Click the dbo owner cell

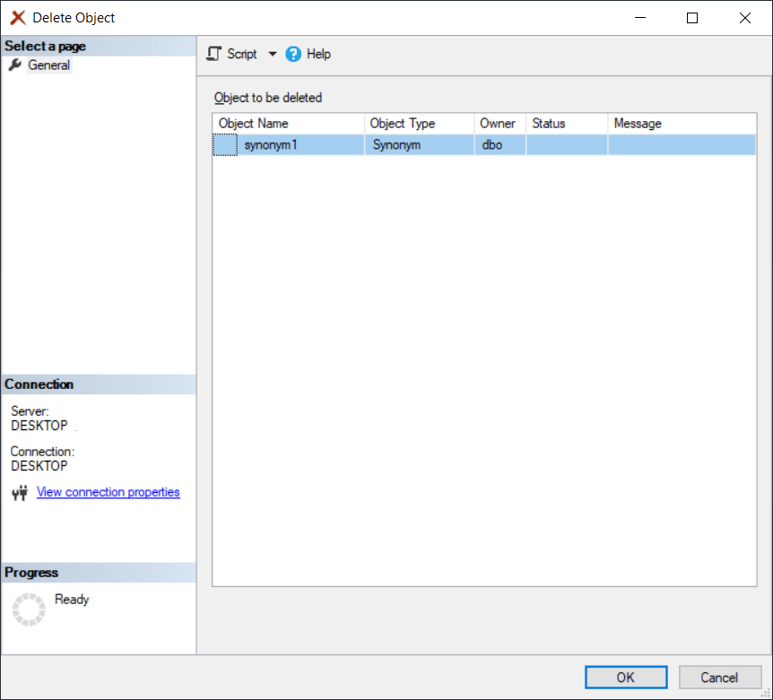[x=499, y=145]
